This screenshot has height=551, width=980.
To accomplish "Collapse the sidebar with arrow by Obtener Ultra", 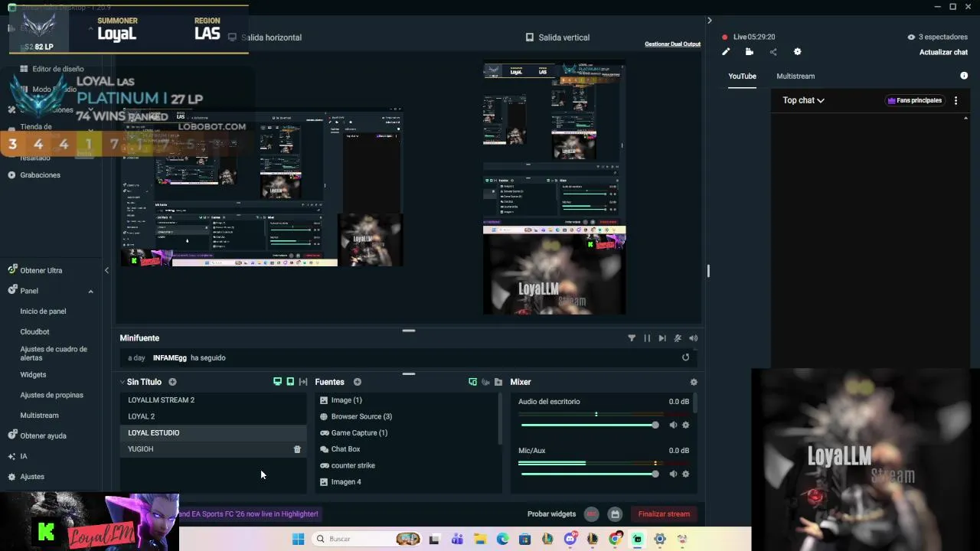I will tap(106, 270).
